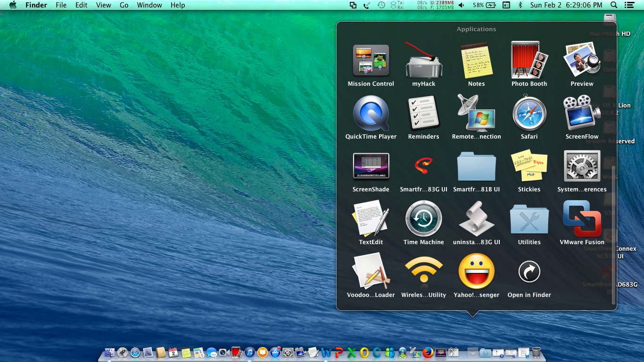Launch the myHack application
Viewport: 644px width, 362px height.
tap(424, 60)
